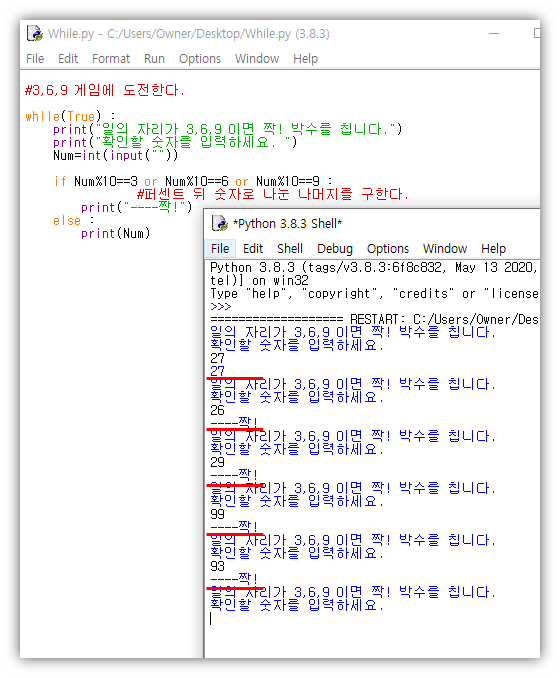
Task: Open Help menu in While.py editor
Action: (x=305, y=58)
